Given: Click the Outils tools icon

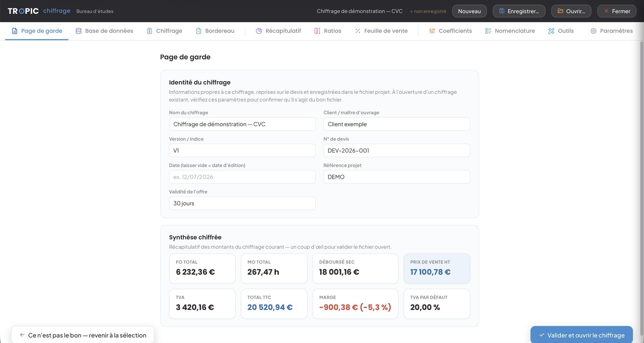Looking at the screenshot, I should [551, 31].
